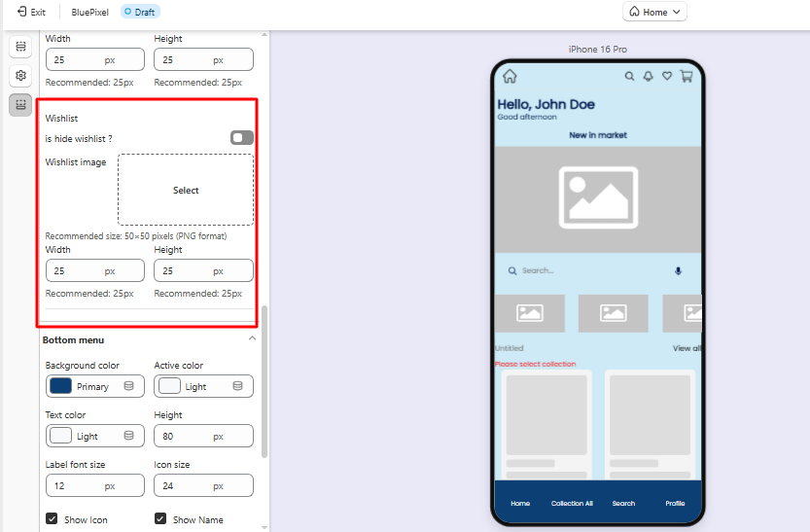Click the home icon in phone preview header
Screen dimensions: 810x532
[510, 76]
